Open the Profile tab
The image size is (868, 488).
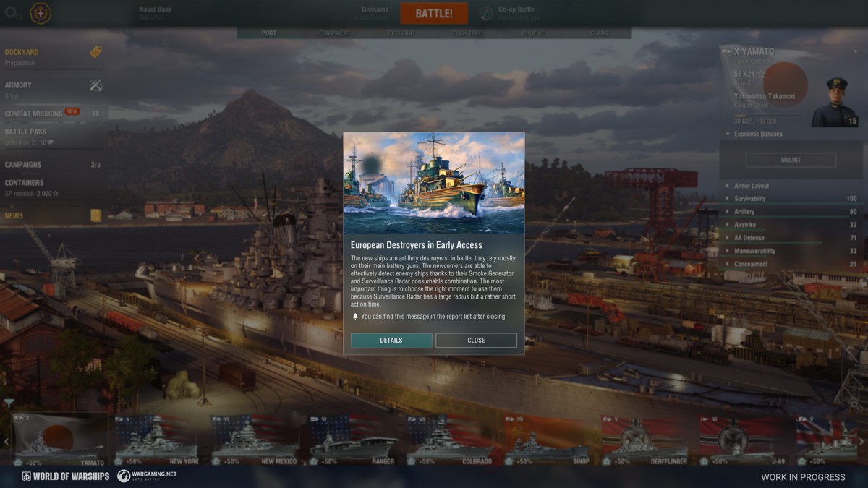click(x=533, y=33)
